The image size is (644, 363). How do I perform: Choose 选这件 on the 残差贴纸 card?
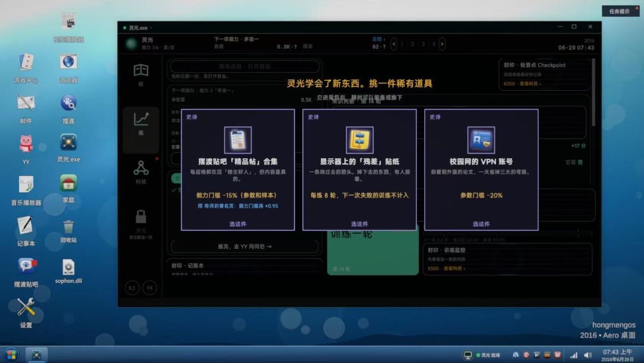click(360, 224)
